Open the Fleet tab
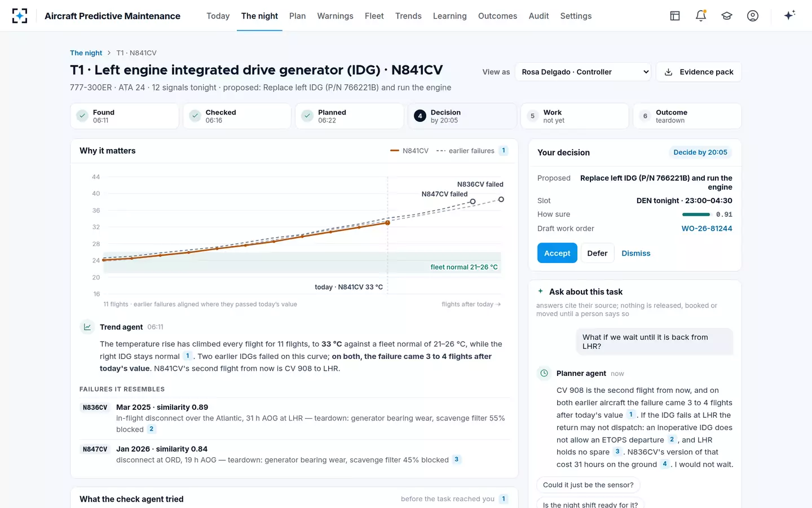 coord(374,16)
